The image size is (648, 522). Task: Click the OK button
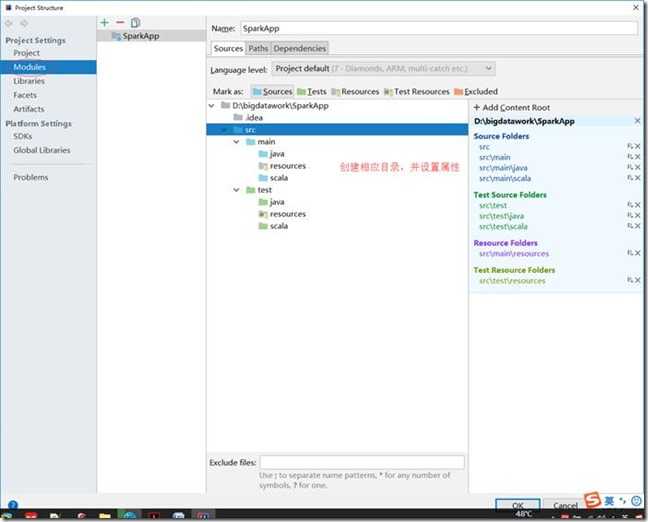click(517, 505)
